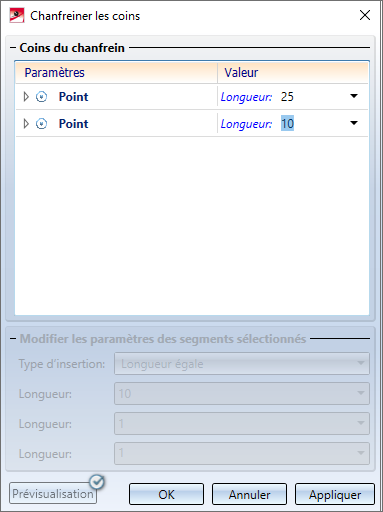This screenshot has width=383, height=512.
Task: Click the Appliquer button
Action: tap(335, 494)
